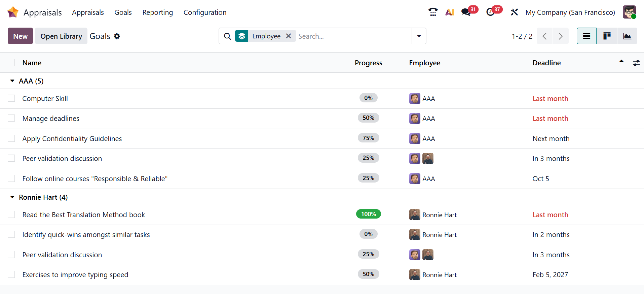Open the activities clock icon
This screenshot has height=294, width=644.
[490, 12]
